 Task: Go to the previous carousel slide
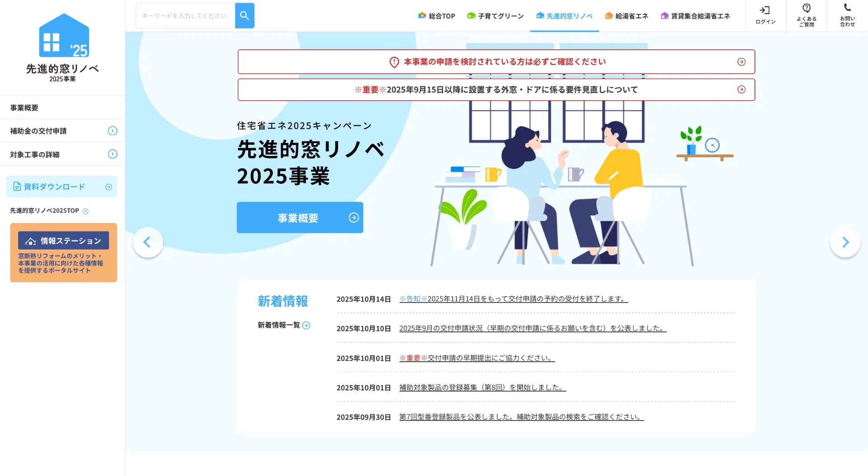147,243
